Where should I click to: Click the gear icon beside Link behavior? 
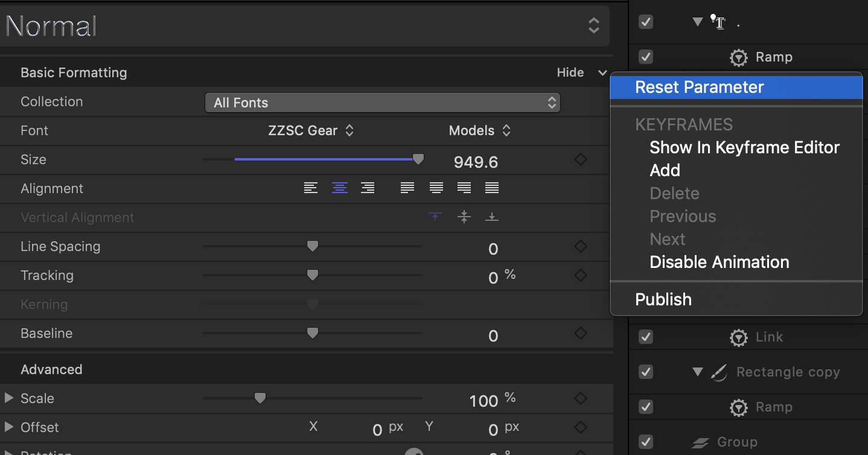738,337
